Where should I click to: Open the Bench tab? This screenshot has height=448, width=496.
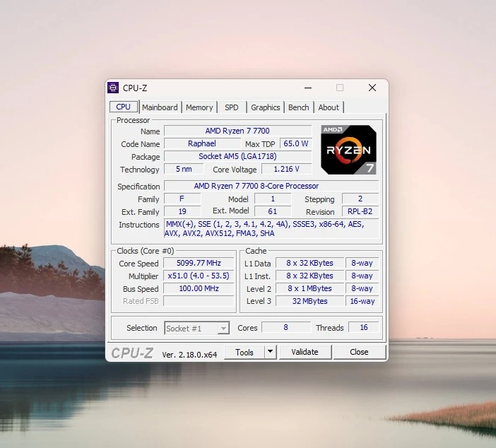pyautogui.click(x=299, y=107)
